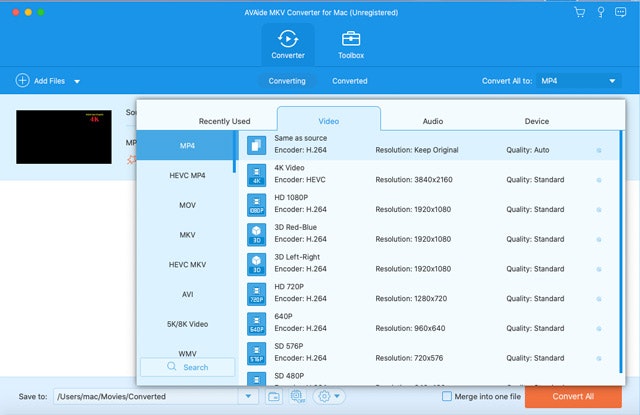640x415 pixels.
Task: Click 'Resolution: 960x640' text
Action: [x=410, y=328]
